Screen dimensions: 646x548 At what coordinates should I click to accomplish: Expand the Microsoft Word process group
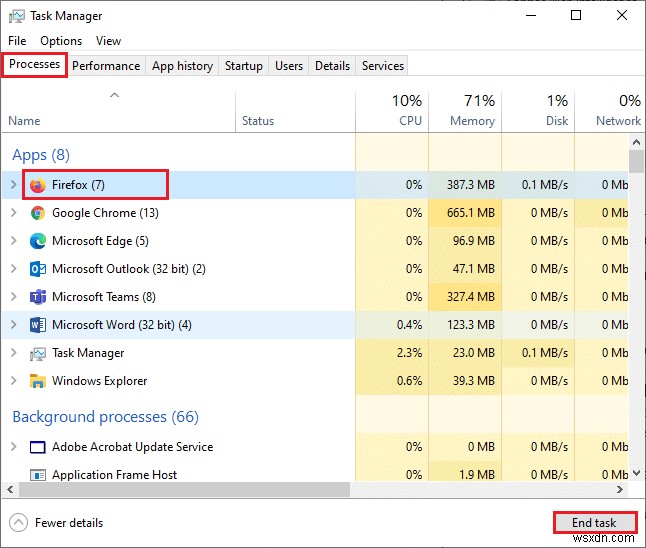14,325
